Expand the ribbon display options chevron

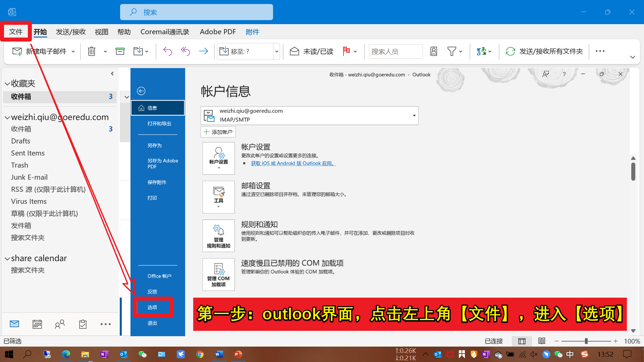(x=633, y=57)
